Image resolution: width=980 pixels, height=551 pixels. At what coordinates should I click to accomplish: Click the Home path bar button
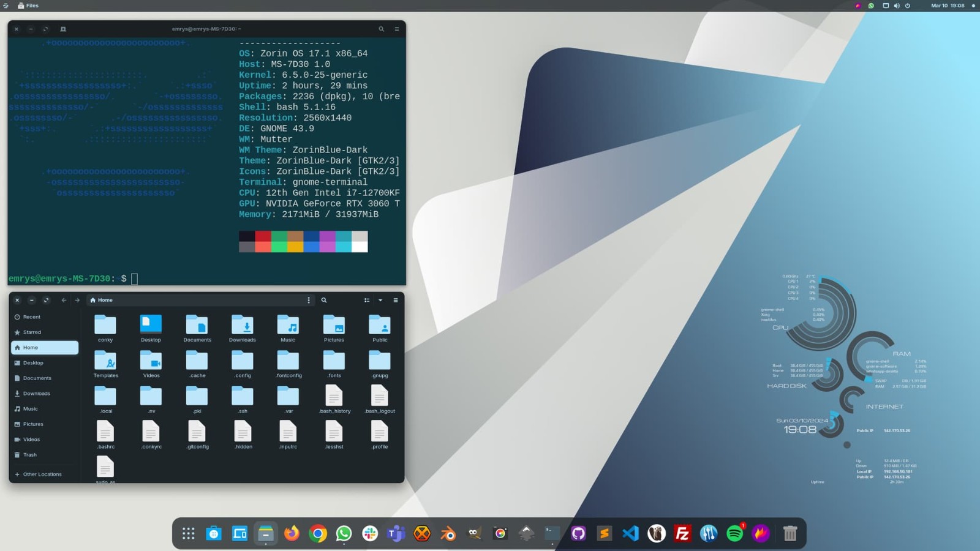102,300
